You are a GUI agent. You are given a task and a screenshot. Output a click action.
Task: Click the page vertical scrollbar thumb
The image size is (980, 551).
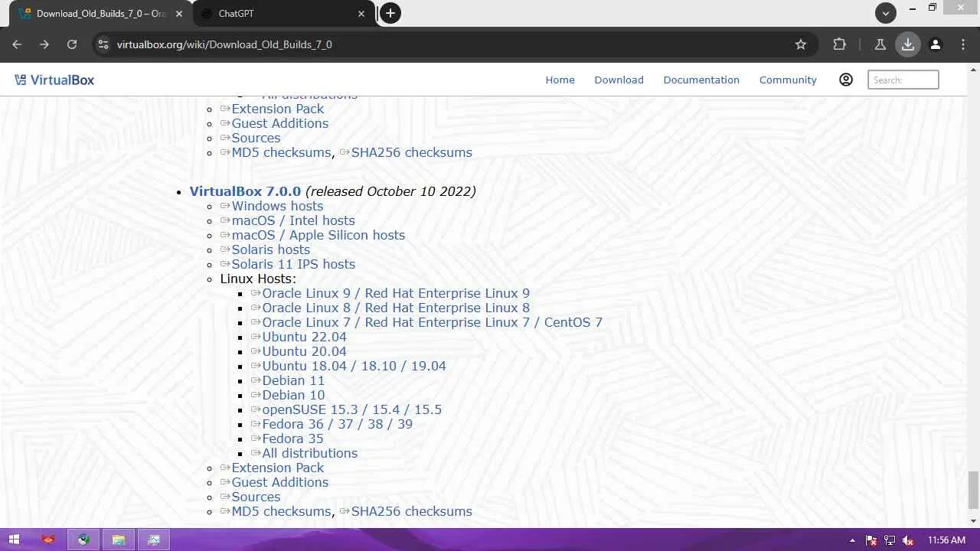973,490
